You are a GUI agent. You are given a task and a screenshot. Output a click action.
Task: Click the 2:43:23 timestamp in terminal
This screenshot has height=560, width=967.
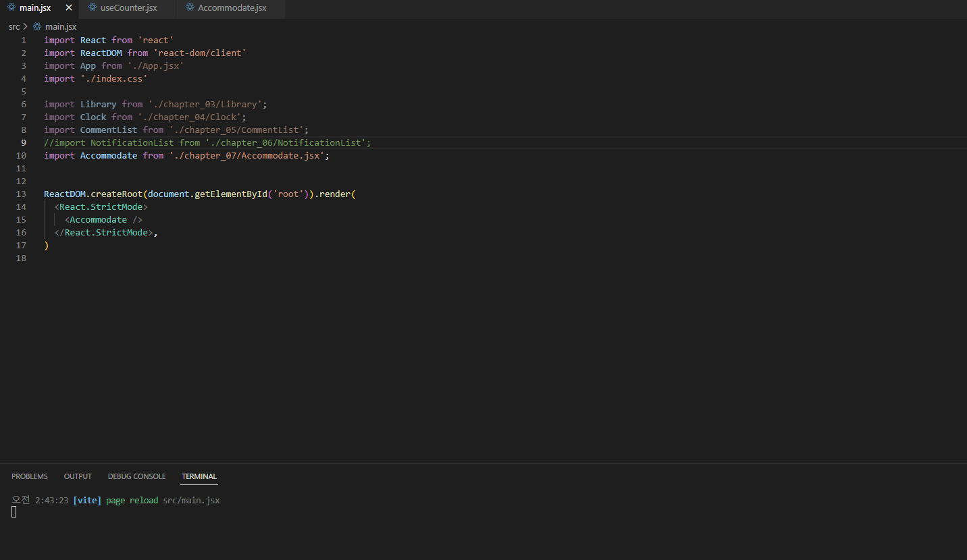[52, 501]
